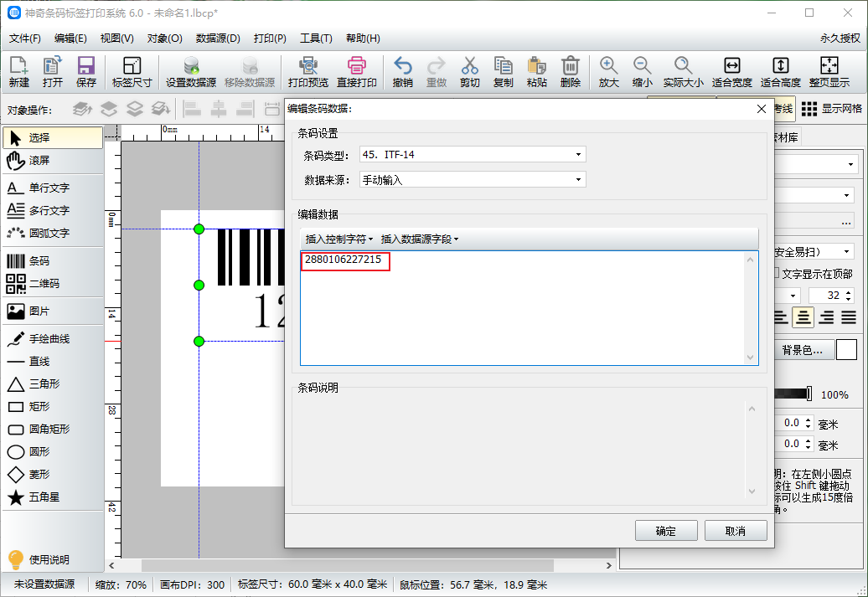Insert an image with the 图片 tool
The image size is (868, 597).
[53, 311]
